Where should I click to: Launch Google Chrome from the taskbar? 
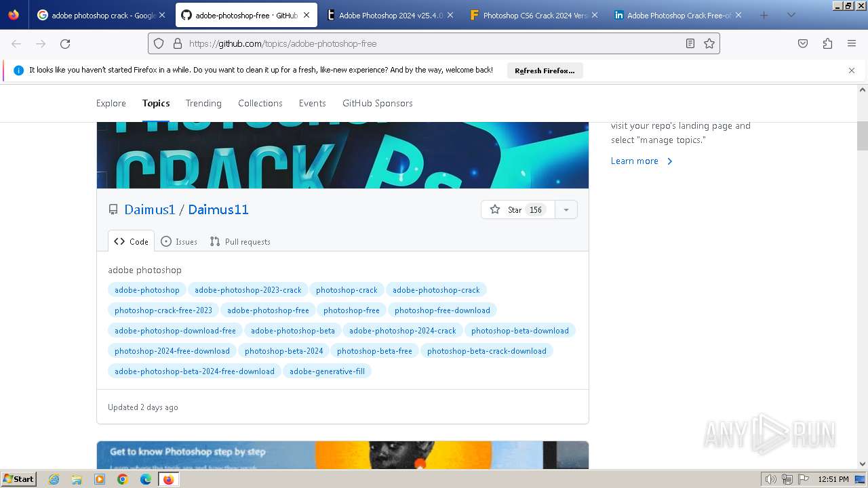point(123,479)
